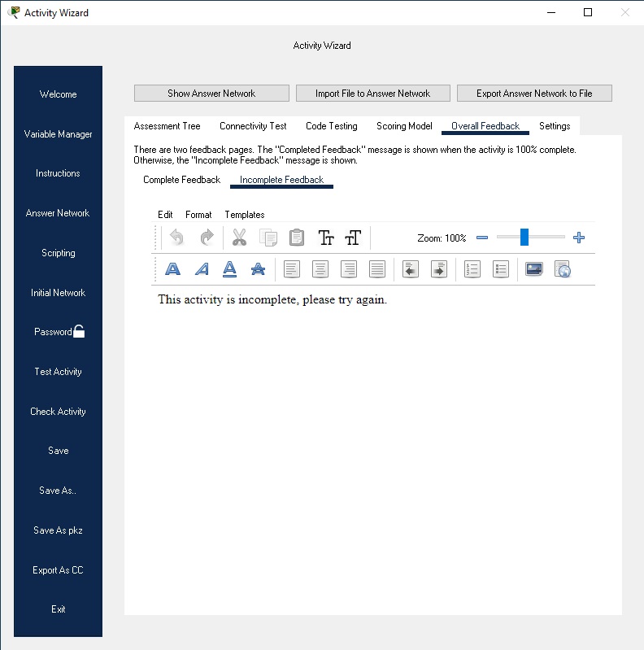Click the Show Answer Network button
Image resolution: width=644 pixels, height=650 pixels.
point(211,94)
